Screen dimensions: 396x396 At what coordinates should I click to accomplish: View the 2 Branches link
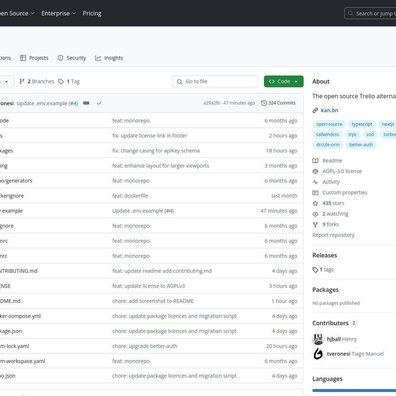tap(37, 81)
